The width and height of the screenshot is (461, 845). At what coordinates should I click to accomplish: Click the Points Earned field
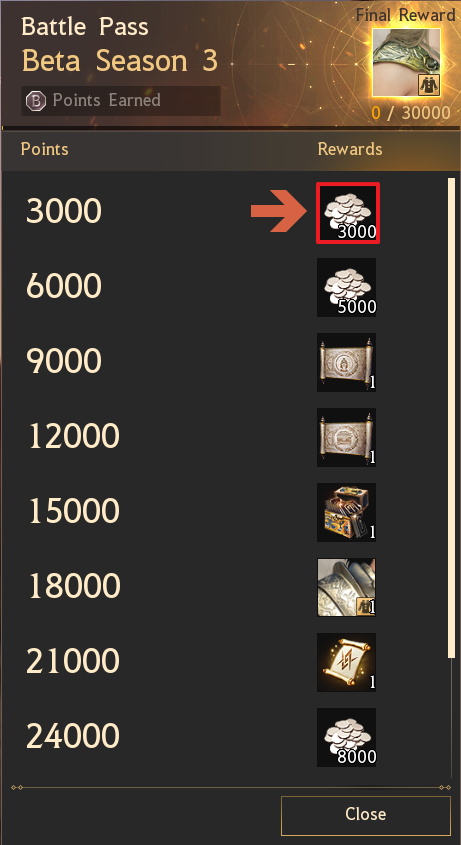[x=121, y=101]
